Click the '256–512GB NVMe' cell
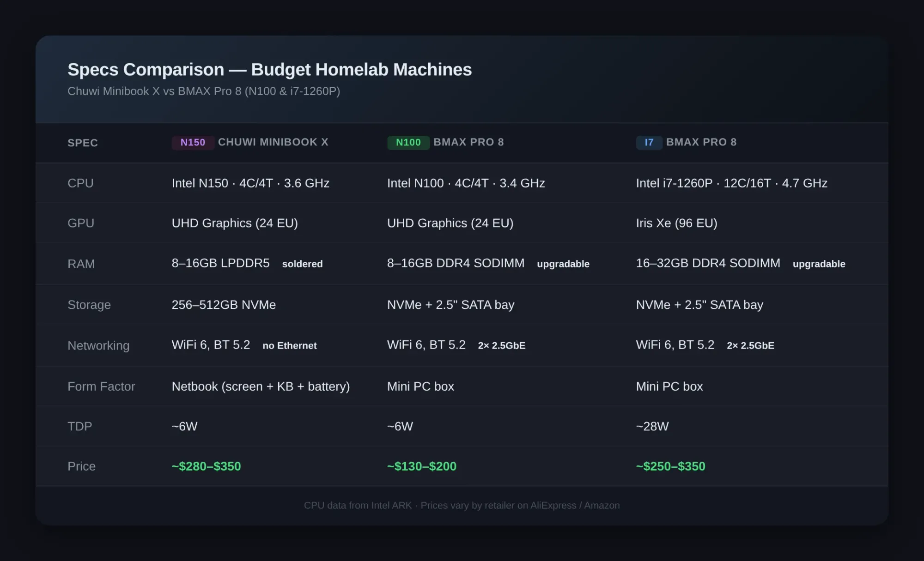 point(224,305)
